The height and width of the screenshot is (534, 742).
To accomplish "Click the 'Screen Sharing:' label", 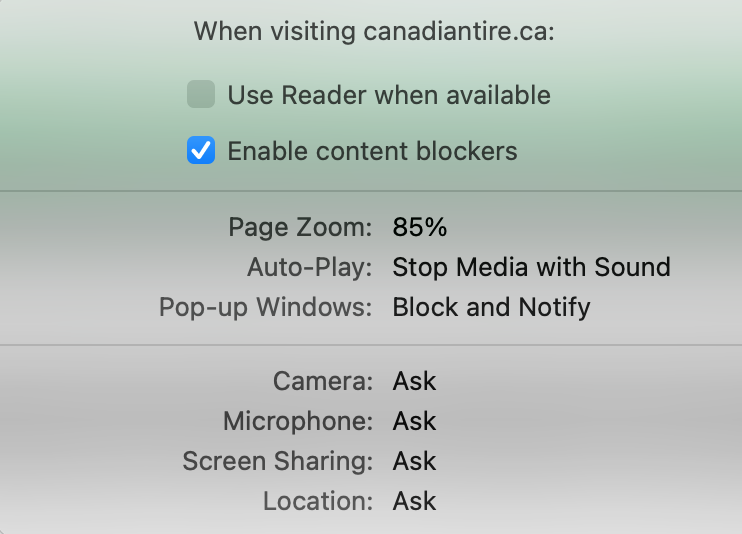I will [x=278, y=461].
